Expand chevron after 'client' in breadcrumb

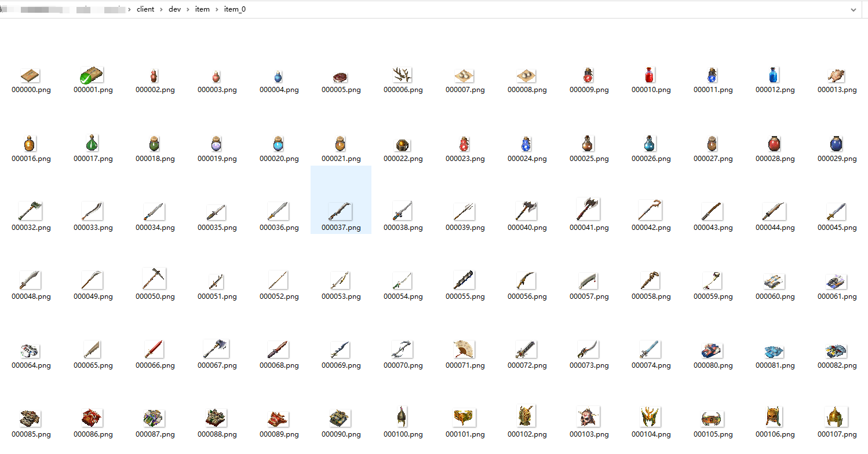click(x=162, y=10)
